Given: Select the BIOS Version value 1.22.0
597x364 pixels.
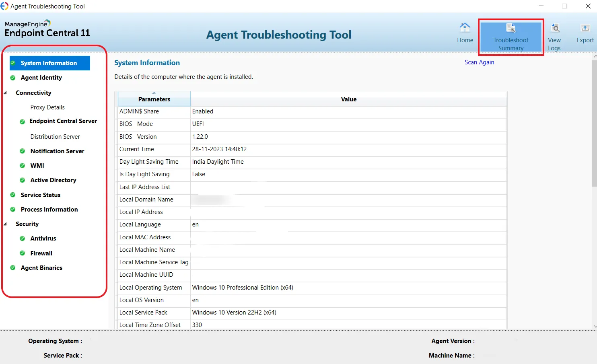Looking at the screenshot, I should tap(200, 137).
